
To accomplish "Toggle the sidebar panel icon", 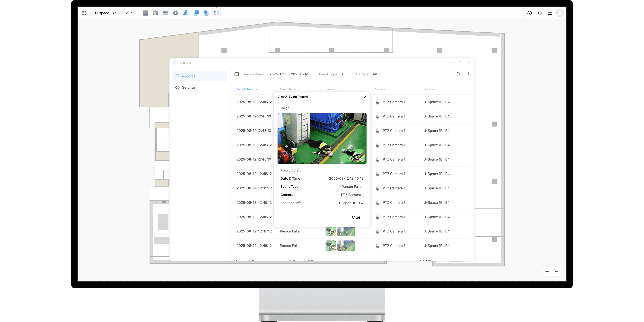I will 236,74.
